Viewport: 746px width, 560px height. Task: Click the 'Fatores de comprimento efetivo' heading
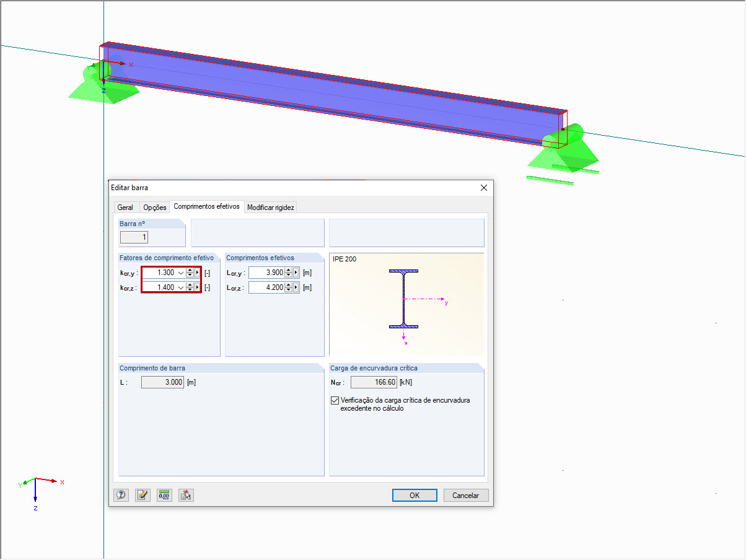pos(167,258)
